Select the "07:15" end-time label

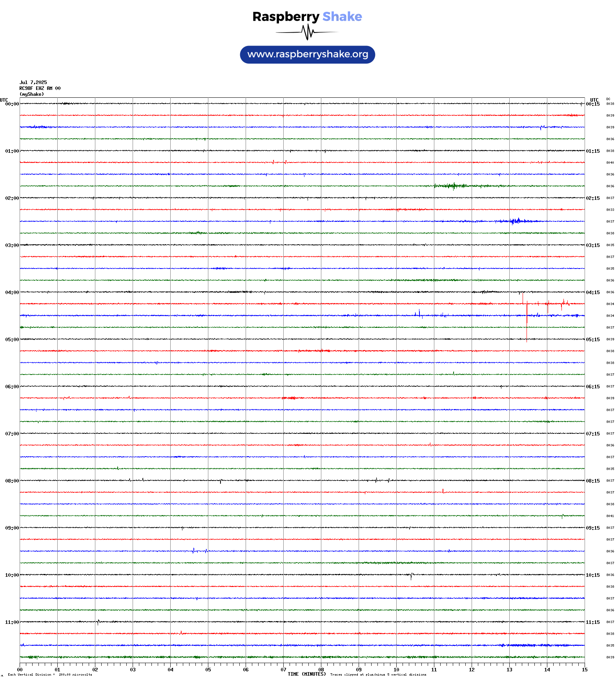[x=593, y=434]
